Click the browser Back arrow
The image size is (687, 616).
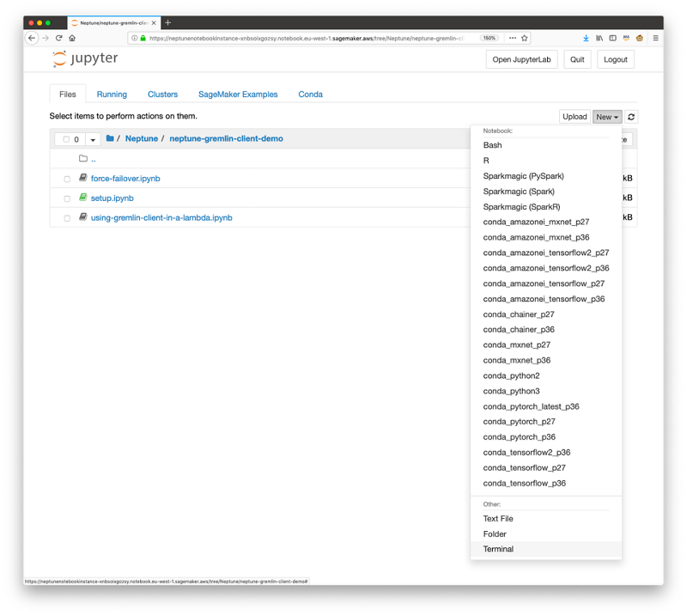click(32, 38)
